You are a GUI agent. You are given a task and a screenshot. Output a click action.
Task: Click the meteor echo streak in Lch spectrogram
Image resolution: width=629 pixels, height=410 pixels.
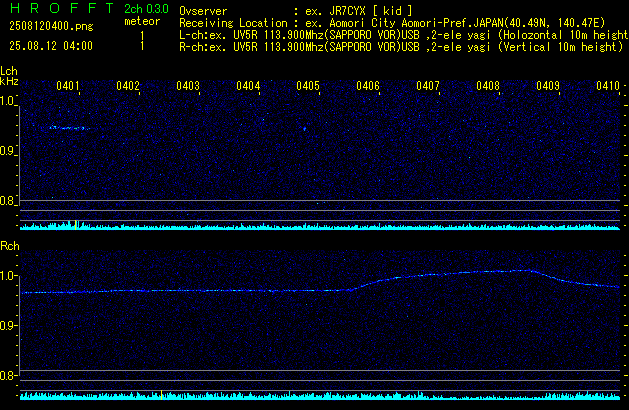[69, 128]
